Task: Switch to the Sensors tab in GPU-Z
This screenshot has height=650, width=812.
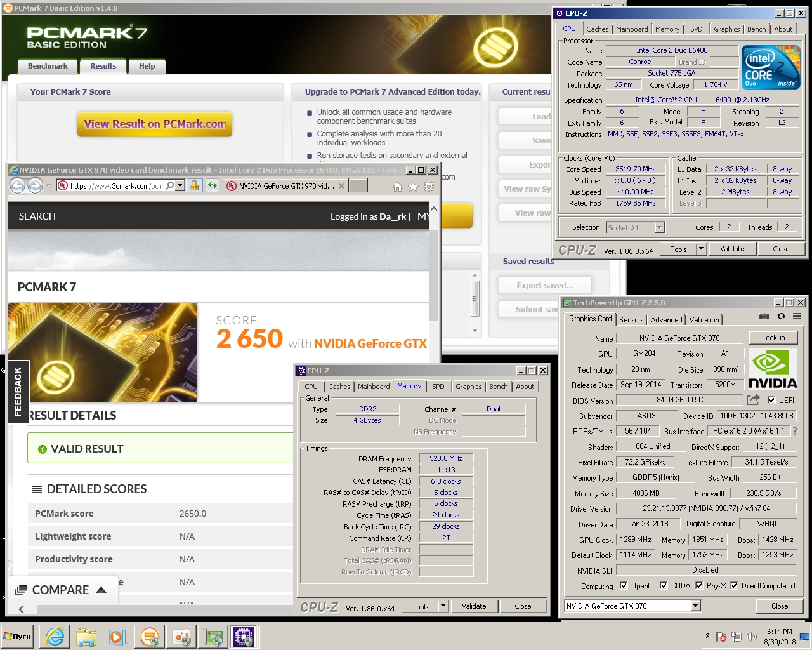Action: (631, 320)
